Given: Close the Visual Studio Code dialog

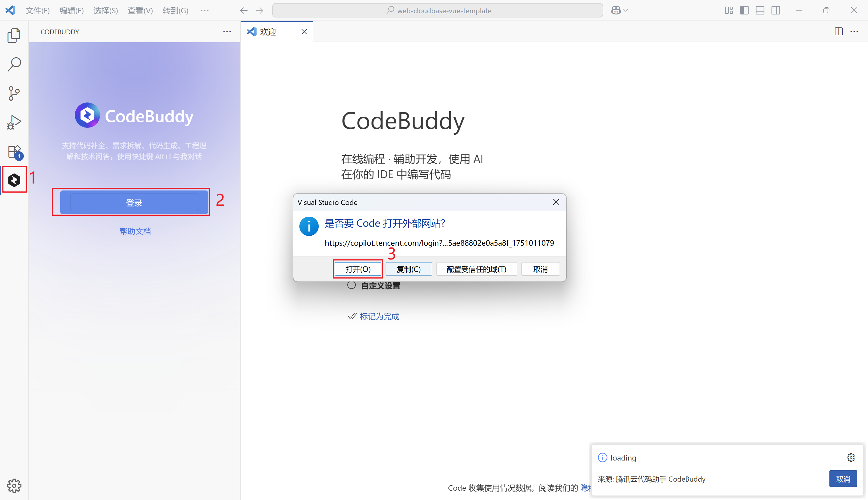Looking at the screenshot, I should [556, 202].
